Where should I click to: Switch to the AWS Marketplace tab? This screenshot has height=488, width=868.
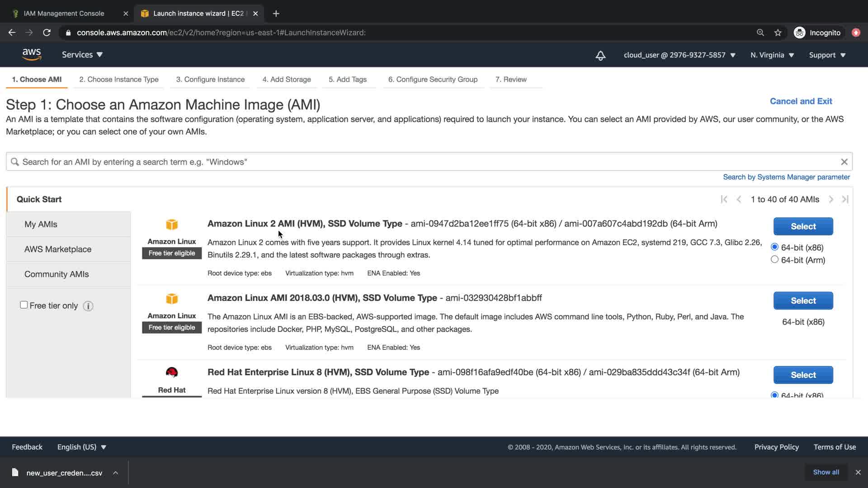(58, 249)
